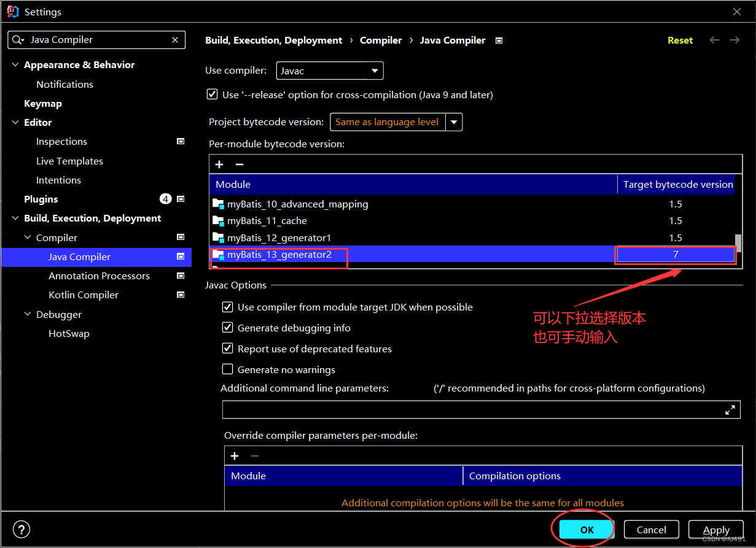Click Compiler in the breadcrumb
Image resolution: width=756 pixels, height=548 pixels.
tap(381, 40)
